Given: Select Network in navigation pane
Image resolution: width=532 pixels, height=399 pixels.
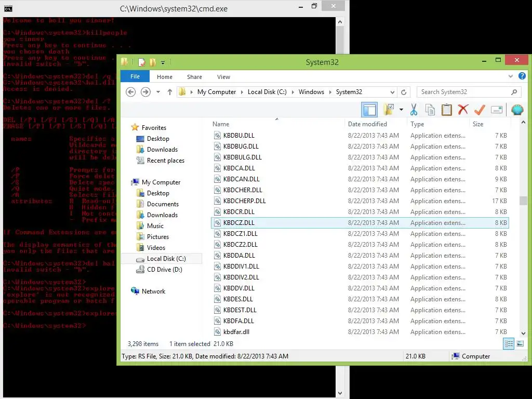Looking at the screenshot, I should pyautogui.click(x=153, y=291).
